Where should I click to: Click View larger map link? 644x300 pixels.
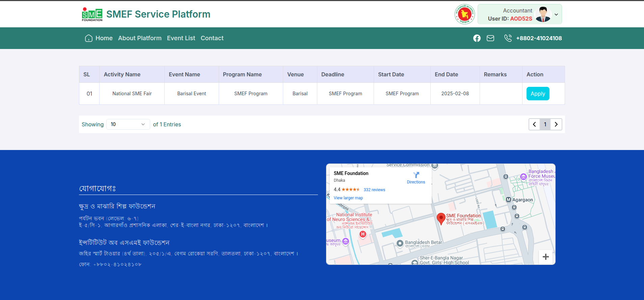(x=348, y=198)
